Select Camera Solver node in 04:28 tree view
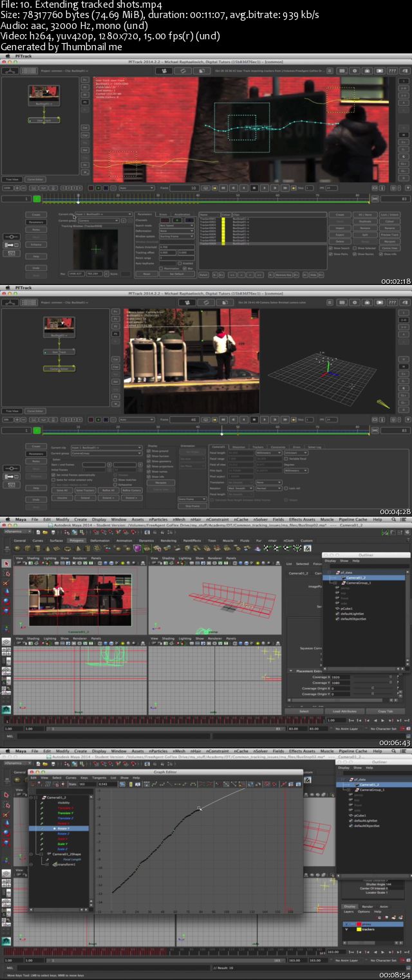Screen dimensions: 412x980 coord(59,369)
